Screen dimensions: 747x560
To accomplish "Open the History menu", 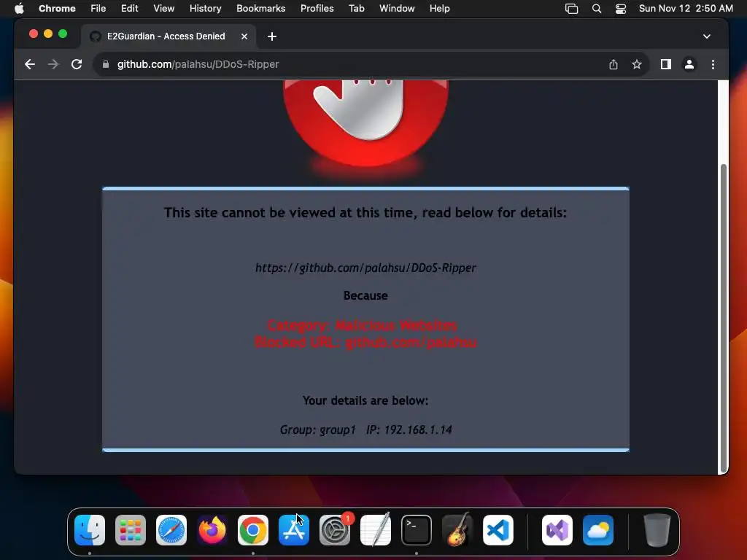I will [x=205, y=9].
